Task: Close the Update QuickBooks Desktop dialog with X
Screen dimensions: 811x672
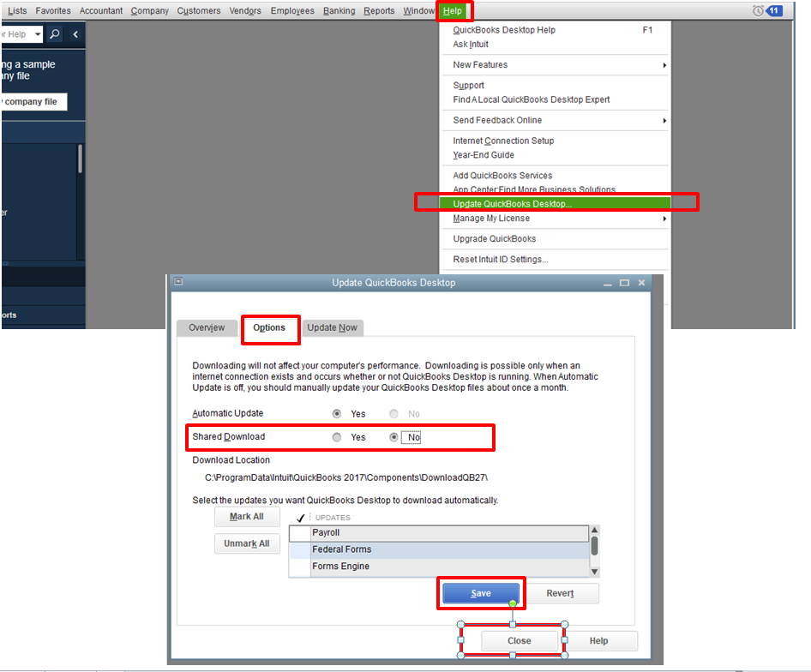Action: (x=641, y=283)
